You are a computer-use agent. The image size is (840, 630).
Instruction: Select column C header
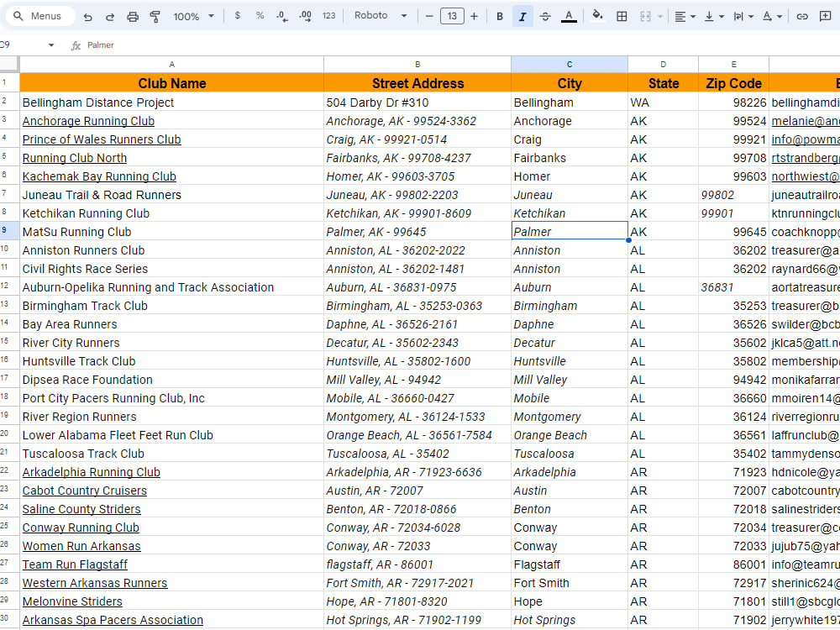pos(570,65)
